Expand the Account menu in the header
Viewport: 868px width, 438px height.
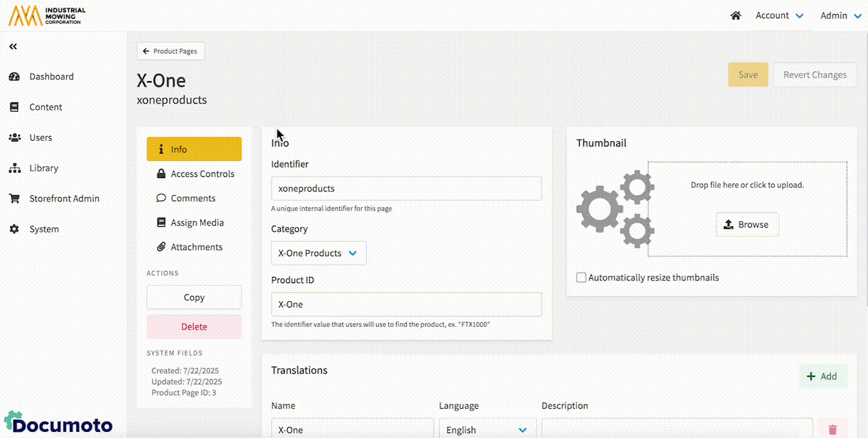pos(779,15)
